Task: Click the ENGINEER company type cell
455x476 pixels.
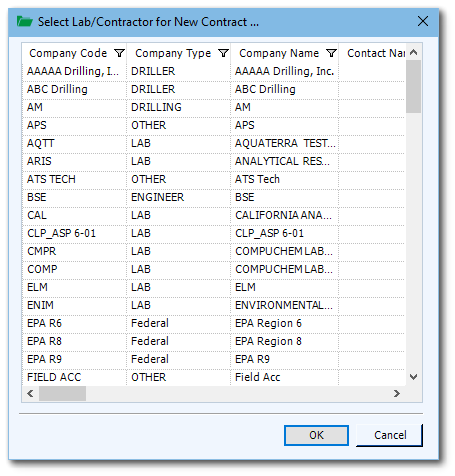Action: click(x=178, y=197)
